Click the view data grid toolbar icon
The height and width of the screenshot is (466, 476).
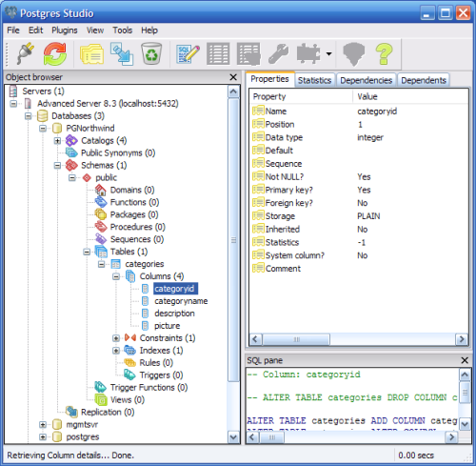click(218, 54)
